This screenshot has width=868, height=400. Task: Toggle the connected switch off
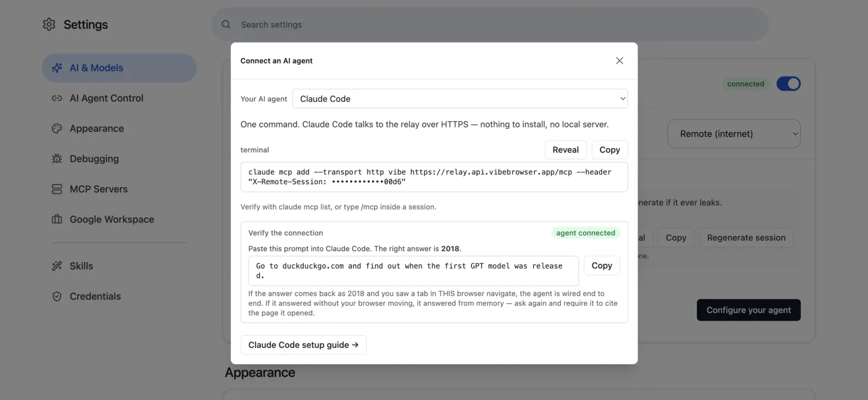point(788,84)
